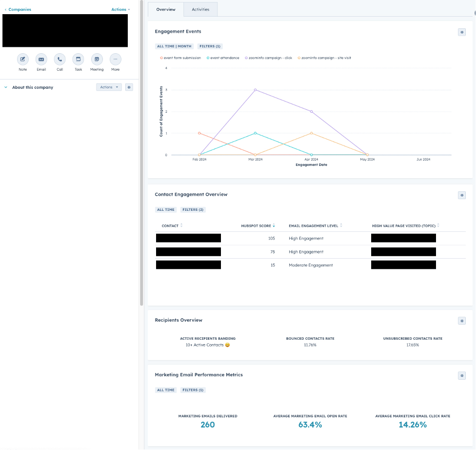Click the average open rate 63.4%

310,425
